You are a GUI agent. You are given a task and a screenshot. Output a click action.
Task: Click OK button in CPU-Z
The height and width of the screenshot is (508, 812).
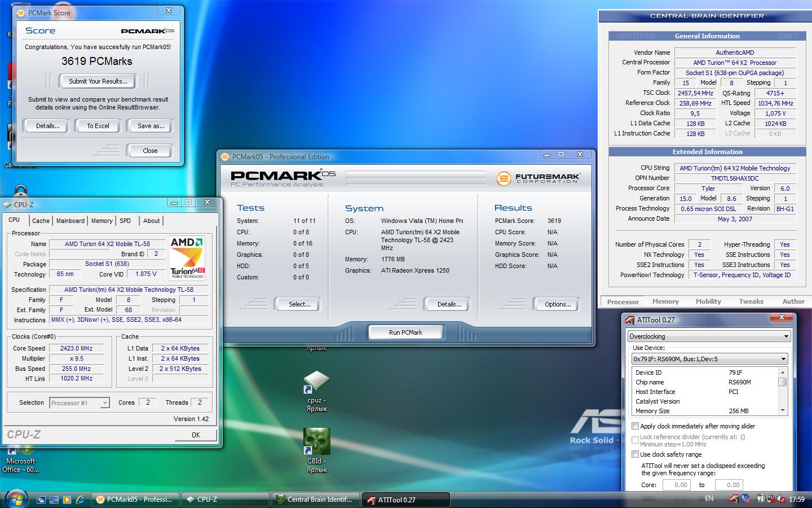[x=196, y=435]
